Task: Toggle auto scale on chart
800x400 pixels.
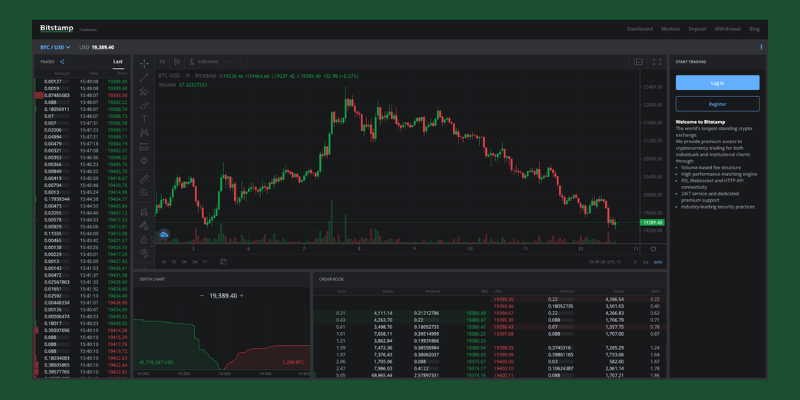Action: (x=657, y=262)
